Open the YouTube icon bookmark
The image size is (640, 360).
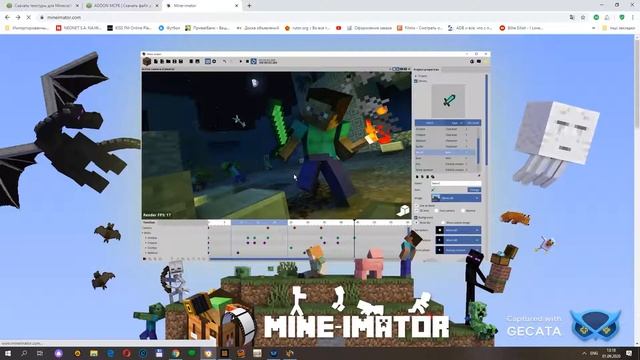tap(338, 28)
